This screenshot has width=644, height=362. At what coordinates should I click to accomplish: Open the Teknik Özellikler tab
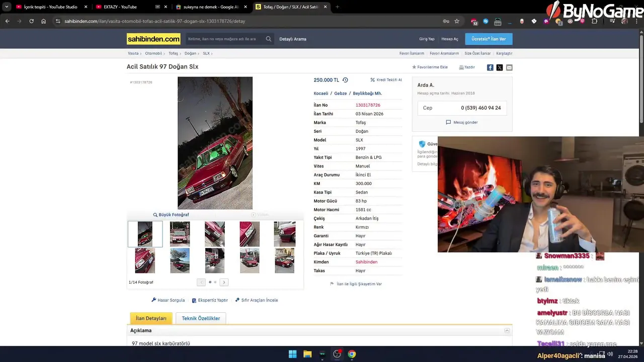tap(201, 318)
